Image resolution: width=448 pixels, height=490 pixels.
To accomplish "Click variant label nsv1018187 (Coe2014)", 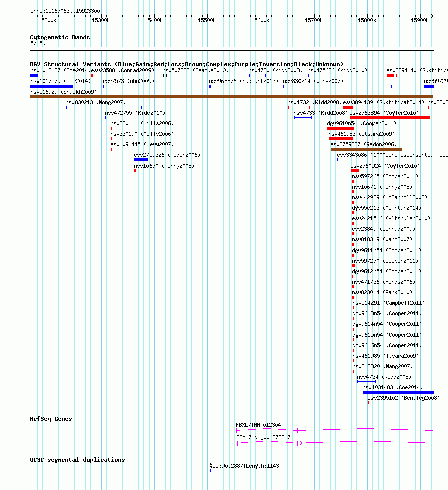I will click(x=60, y=70).
